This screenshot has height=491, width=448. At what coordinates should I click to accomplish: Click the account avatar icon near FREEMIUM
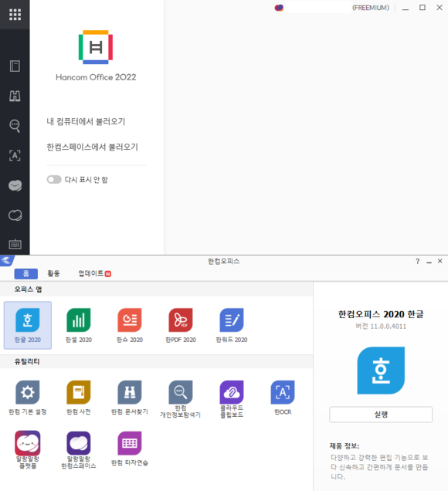279,8
